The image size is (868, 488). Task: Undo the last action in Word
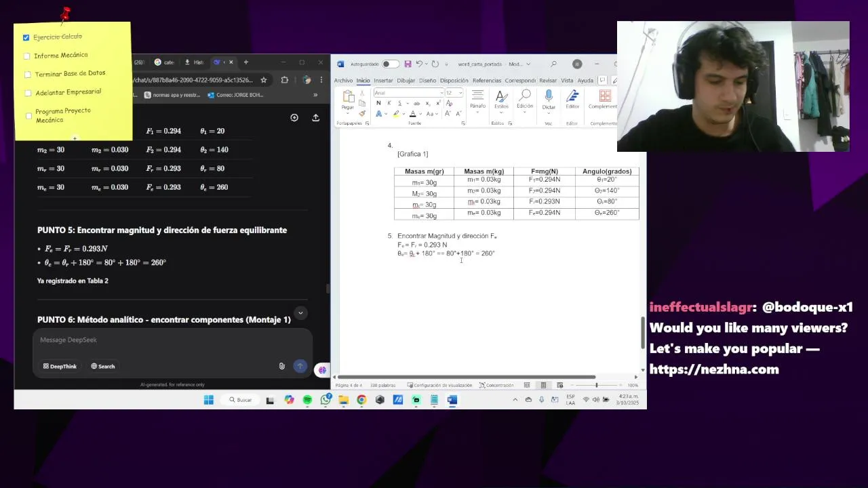419,64
